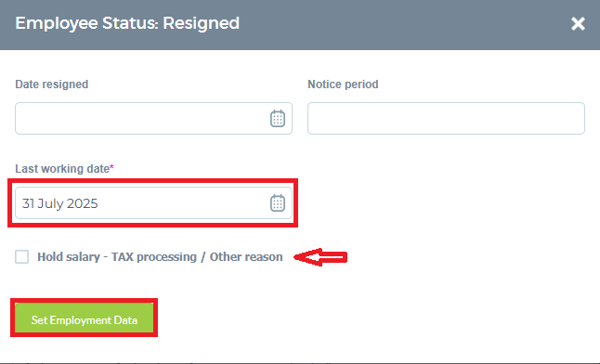
Task: Open the Last working date calendar picker
Action: click(x=278, y=202)
